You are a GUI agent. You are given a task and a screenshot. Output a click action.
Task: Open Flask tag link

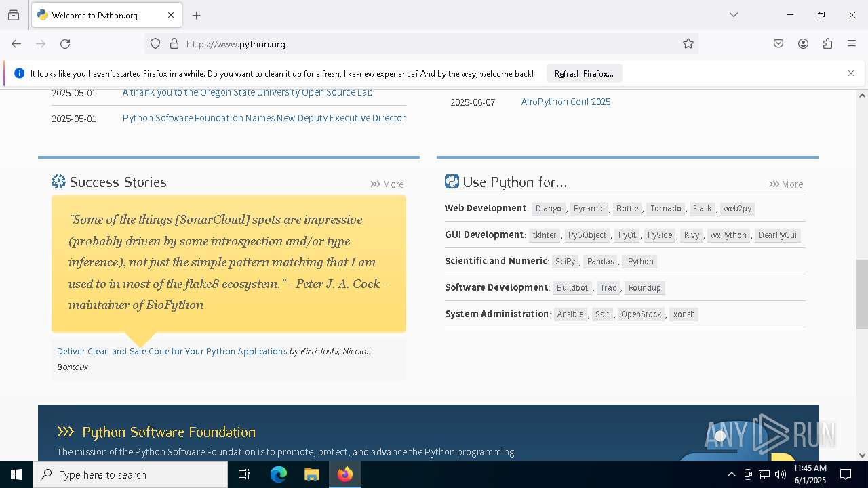(703, 209)
